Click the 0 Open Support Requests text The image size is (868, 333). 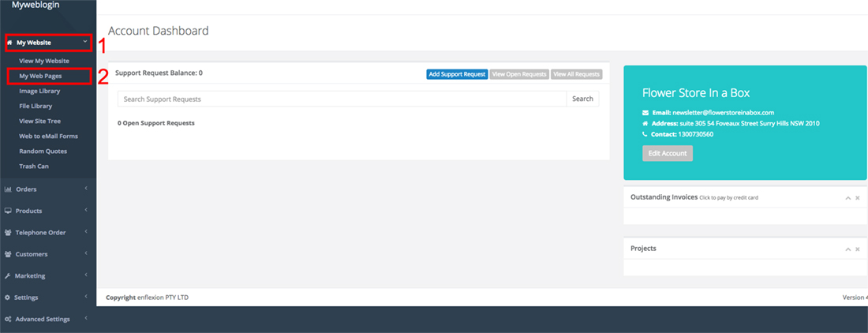tap(156, 123)
